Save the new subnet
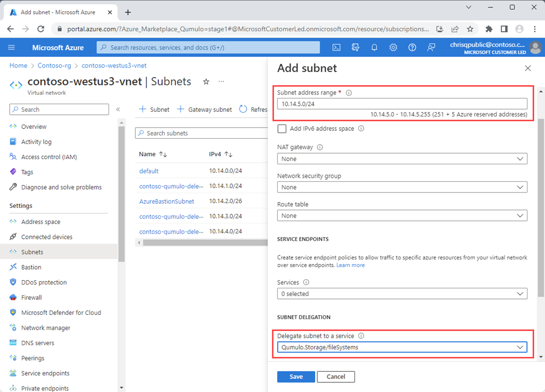545x392 pixels. click(296, 377)
